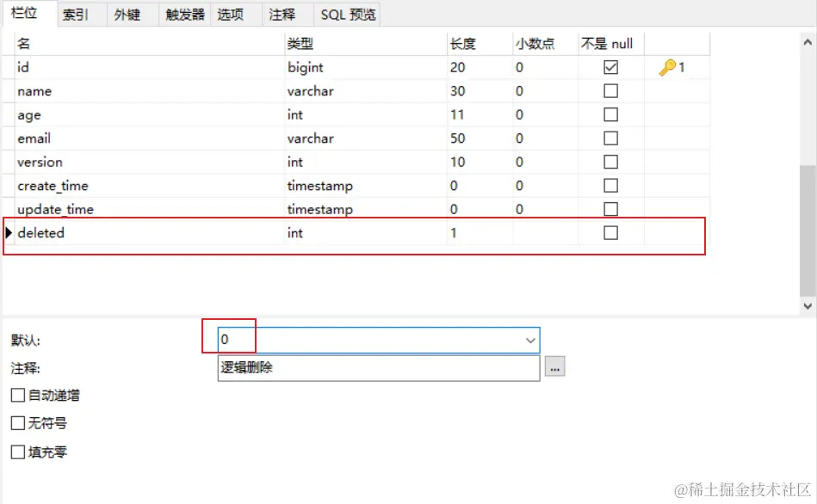Select the create_time field name cell
The width and height of the screenshot is (817, 504).
(149, 186)
